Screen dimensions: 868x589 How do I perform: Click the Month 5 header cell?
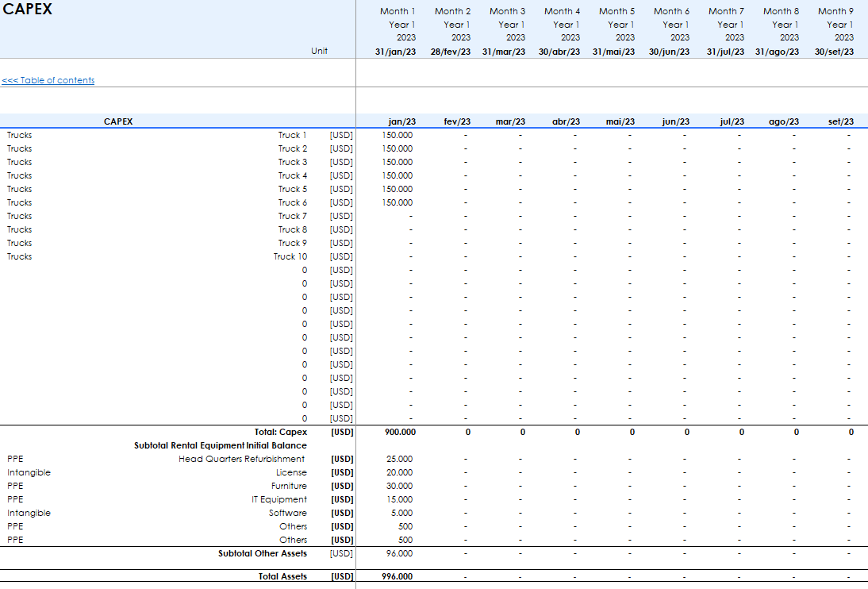(616, 11)
